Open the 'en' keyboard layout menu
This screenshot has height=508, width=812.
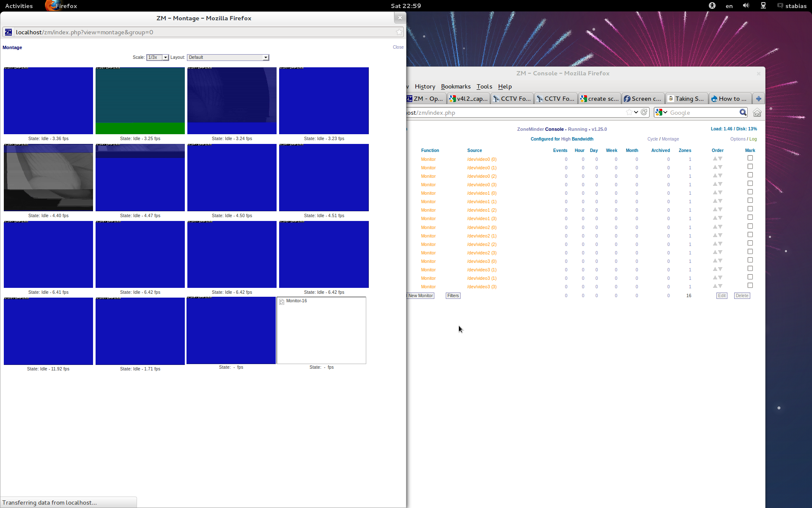729,6
